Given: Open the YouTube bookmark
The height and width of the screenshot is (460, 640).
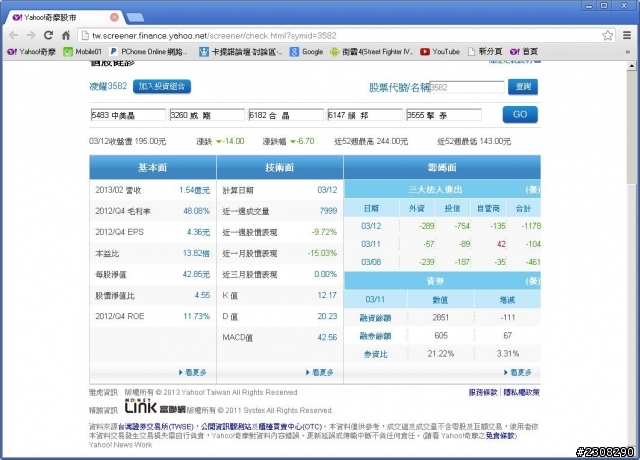Looking at the screenshot, I should [x=440, y=51].
